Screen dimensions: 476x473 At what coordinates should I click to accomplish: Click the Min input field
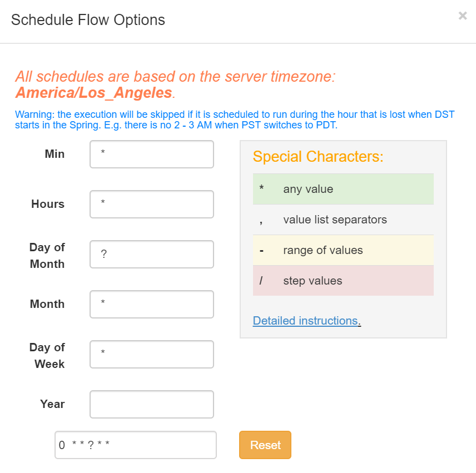pos(151,154)
